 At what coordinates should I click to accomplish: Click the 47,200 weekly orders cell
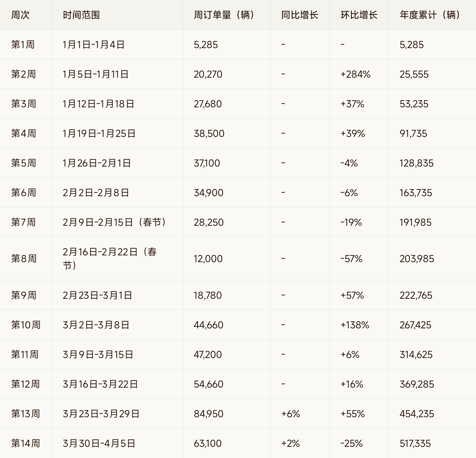(x=208, y=355)
